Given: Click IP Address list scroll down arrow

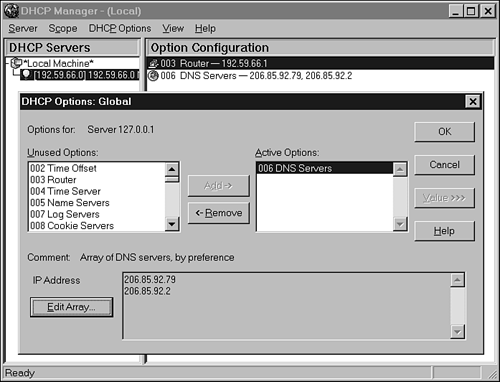Looking at the screenshot, I should click(x=457, y=332).
